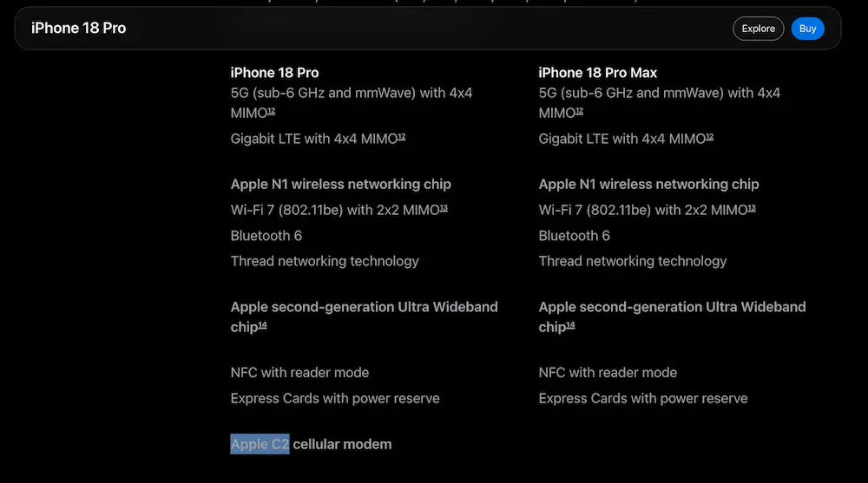The height and width of the screenshot is (483, 868).
Task: Click the iPhone 18 Pro title in the navigation bar
Action: pos(79,29)
